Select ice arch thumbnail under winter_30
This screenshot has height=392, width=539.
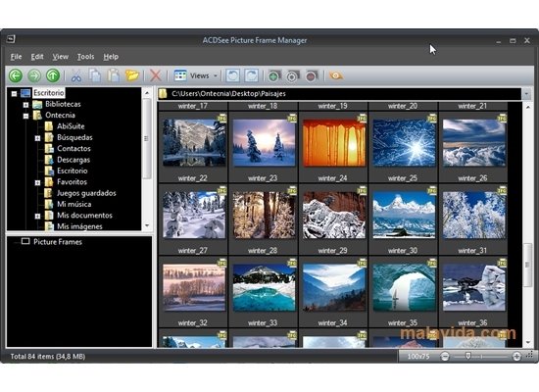(404, 287)
